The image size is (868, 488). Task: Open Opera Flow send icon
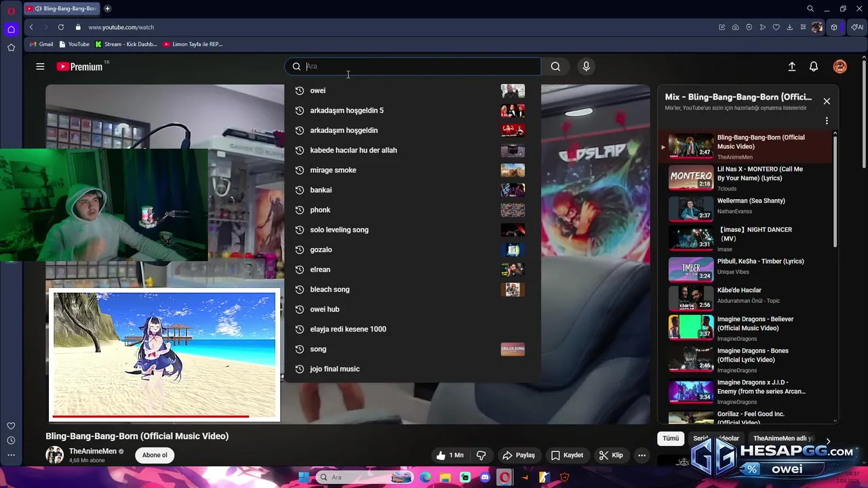point(763,27)
